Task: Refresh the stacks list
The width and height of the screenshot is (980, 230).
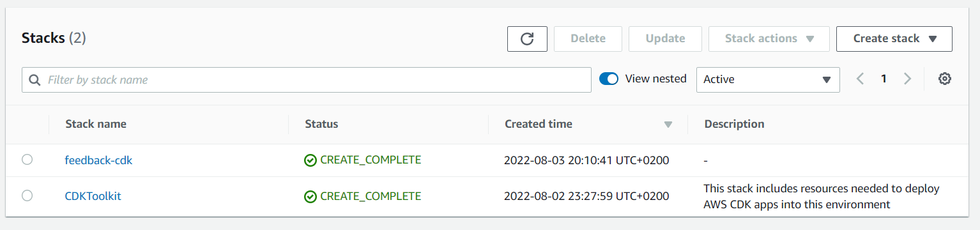Action: [x=527, y=39]
